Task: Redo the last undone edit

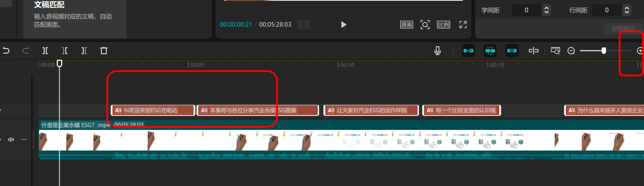Action: pos(26,51)
